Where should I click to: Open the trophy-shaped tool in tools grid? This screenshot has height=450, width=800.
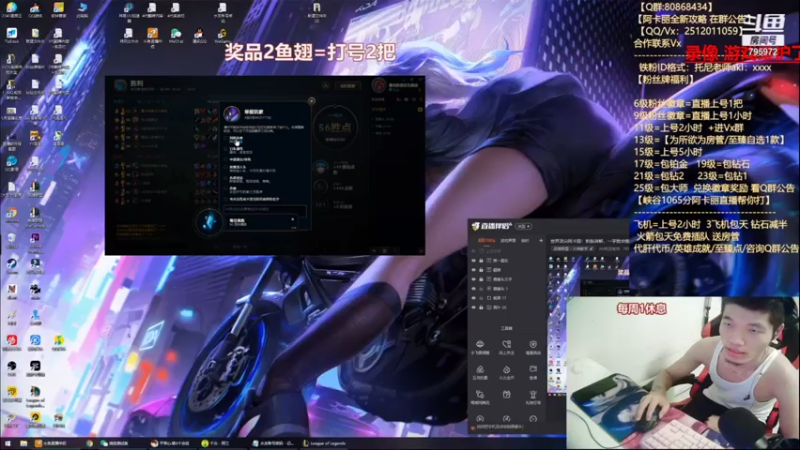click(x=533, y=394)
